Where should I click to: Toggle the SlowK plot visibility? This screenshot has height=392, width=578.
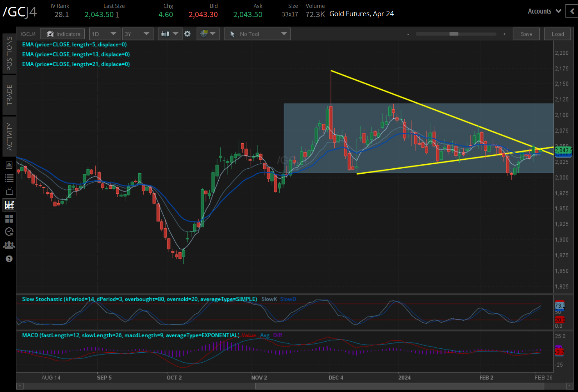[x=269, y=299]
